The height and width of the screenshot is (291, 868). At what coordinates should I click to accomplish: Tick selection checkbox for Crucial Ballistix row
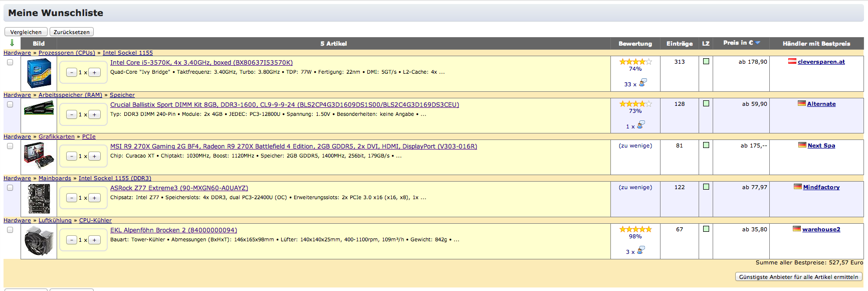tap(10, 104)
